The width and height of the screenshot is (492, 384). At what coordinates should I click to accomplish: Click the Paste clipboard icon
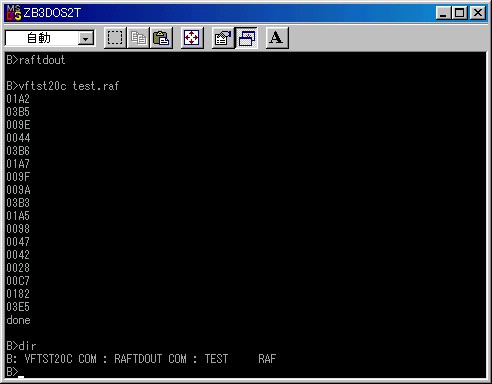pos(161,38)
